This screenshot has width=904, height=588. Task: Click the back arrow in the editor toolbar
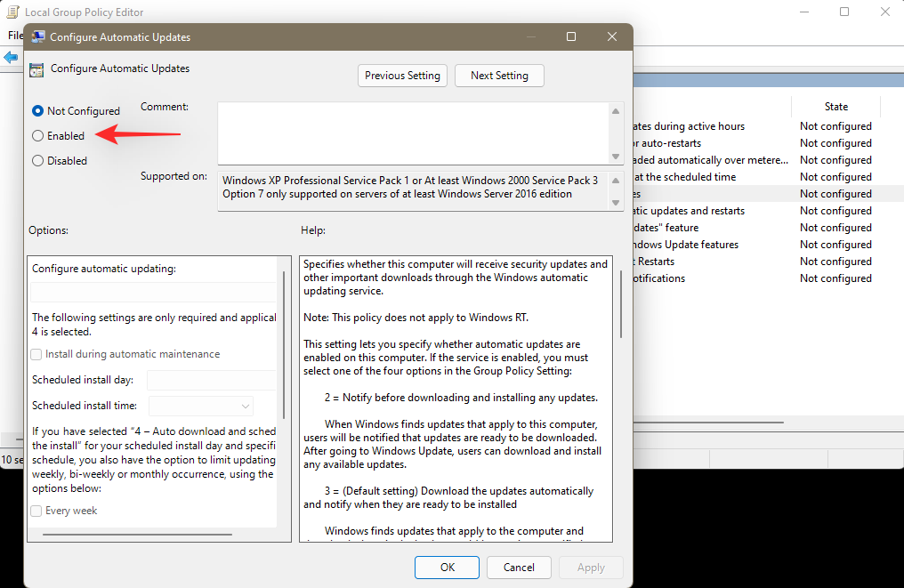tap(11, 58)
